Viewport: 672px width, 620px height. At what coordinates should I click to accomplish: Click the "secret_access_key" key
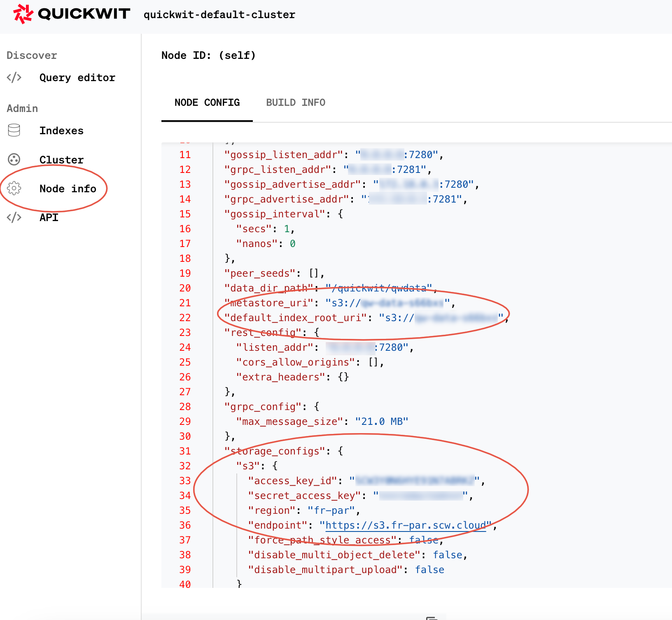pos(305,496)
